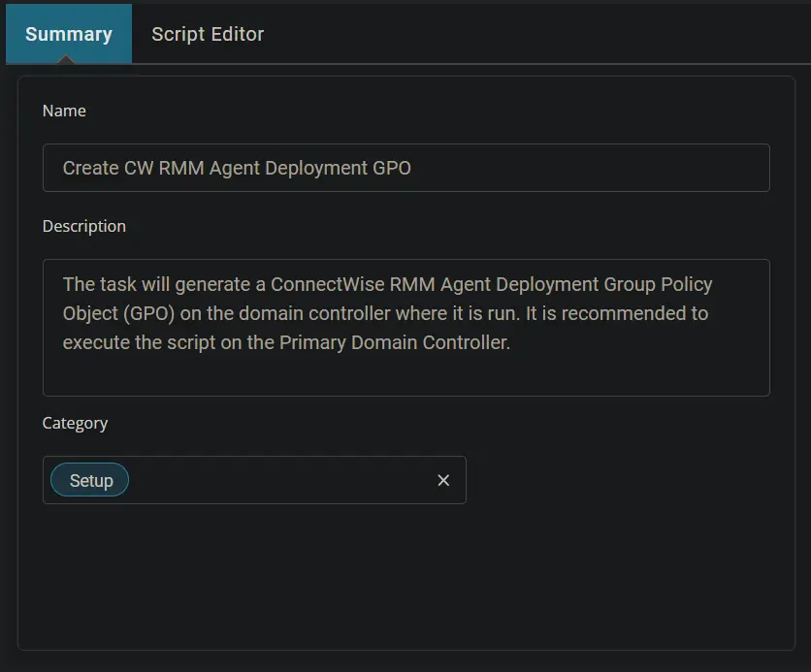Clear the Category selection with the X icon
The image size is (811, 672).
[443, 480]
